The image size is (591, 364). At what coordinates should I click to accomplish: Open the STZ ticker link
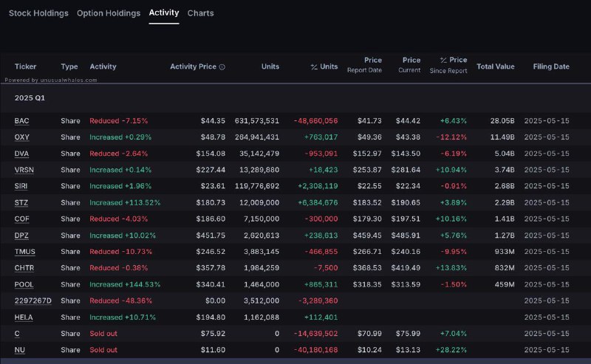click(x=21, y=203)
